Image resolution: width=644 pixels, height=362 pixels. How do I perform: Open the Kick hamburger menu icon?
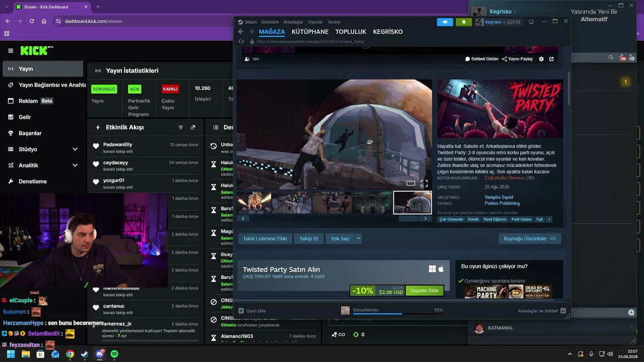pyautogui.click(x=11, y=51)
